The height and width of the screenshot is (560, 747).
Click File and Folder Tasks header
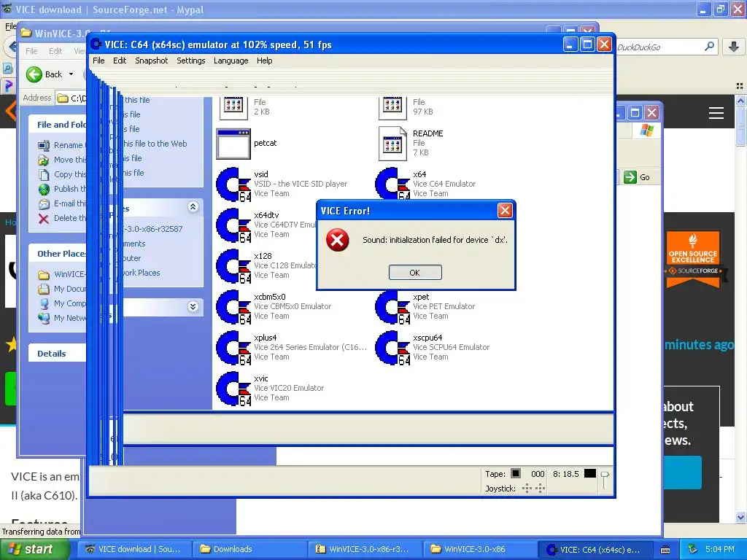coord(57,125)
